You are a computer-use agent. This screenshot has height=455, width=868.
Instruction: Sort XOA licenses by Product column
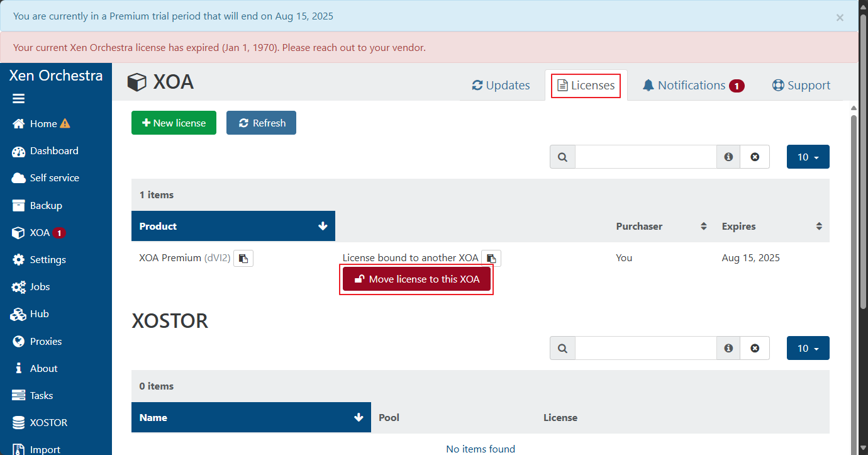pos(233,226)
